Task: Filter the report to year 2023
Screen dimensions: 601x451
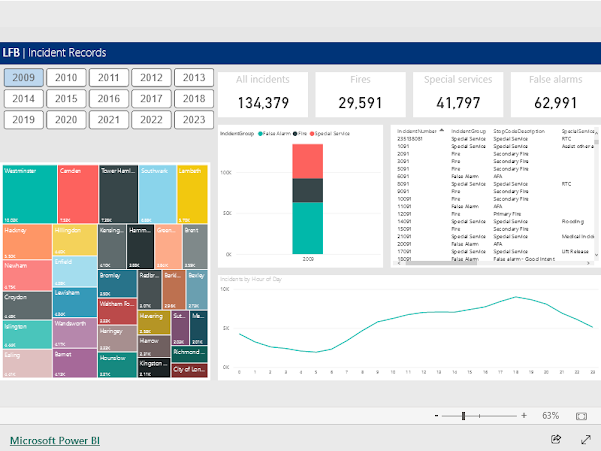Action: pyautogui.click(x=194, y=120)
